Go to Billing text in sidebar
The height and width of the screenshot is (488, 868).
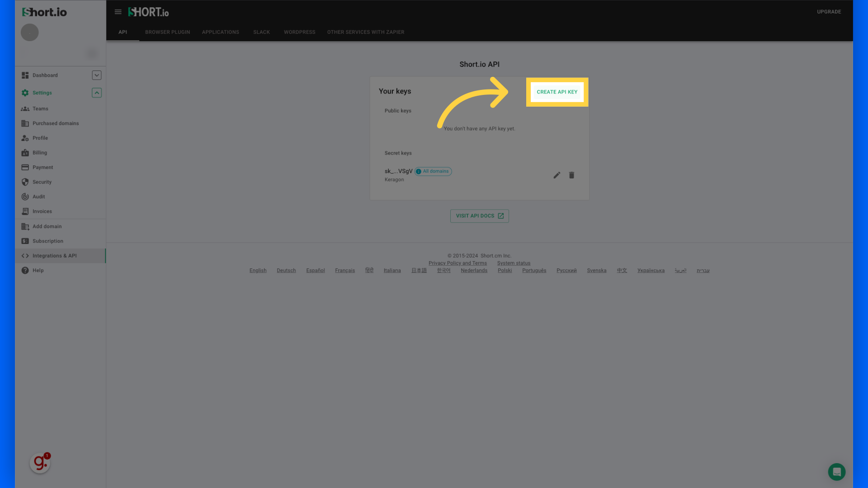[x=40, y=153]
